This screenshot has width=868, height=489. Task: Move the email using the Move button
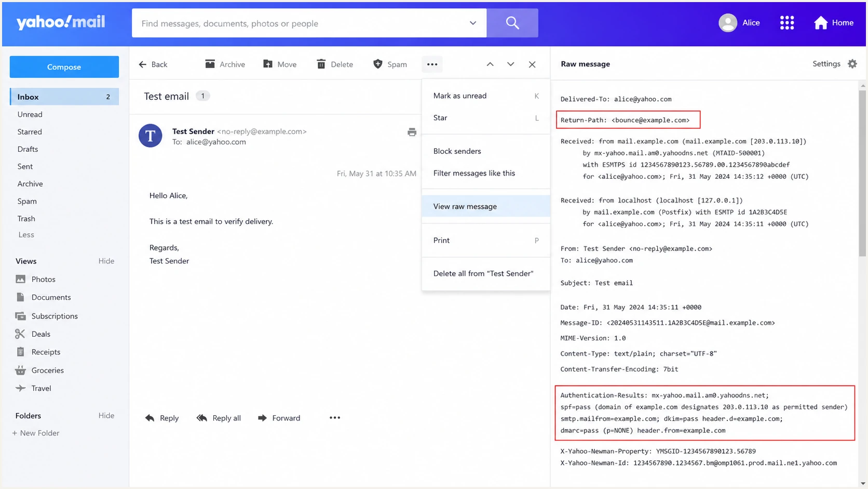point(280,64)
